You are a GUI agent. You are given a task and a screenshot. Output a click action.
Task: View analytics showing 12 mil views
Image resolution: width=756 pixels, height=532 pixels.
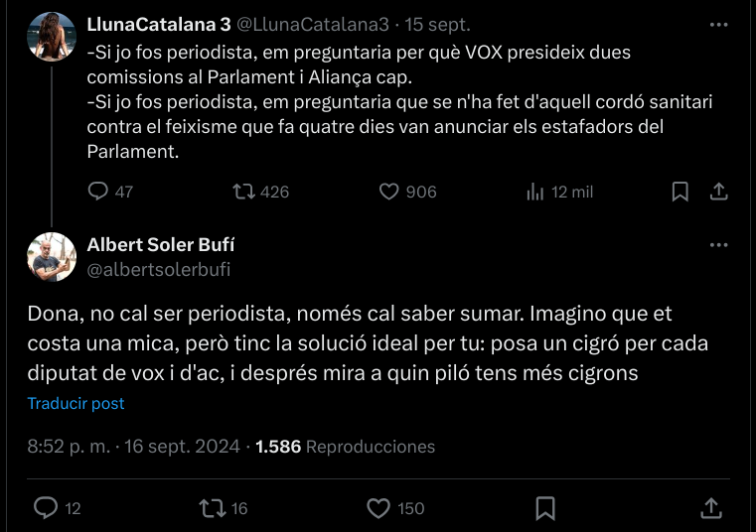pyautogui.click(x=535, y=192)
